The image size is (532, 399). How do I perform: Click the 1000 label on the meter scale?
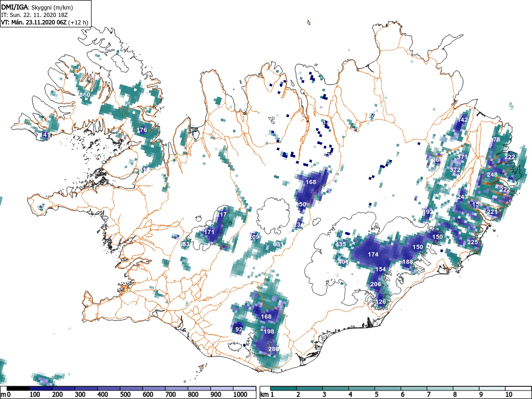240,394
